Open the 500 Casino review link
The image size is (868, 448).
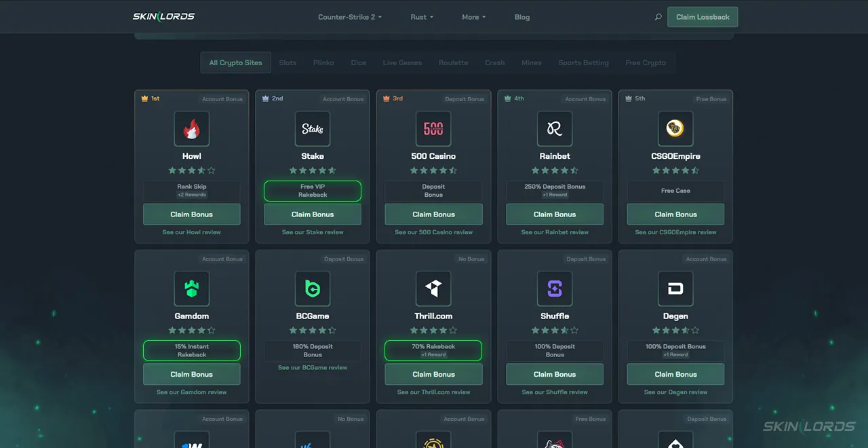point(433,232)
